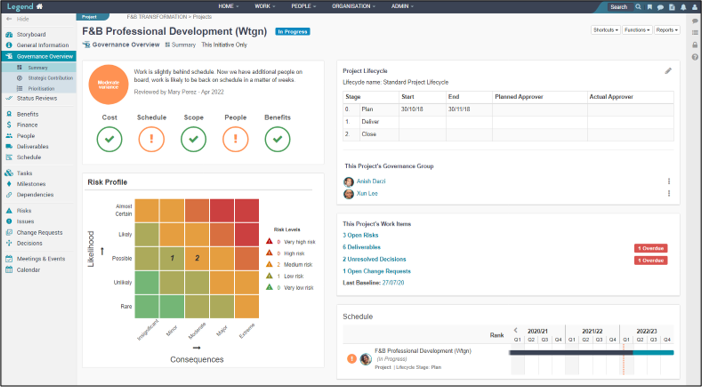Image resolution: width=702 pixels, height=387 pixels.
Task: Click risk matrix cell showing 1
Action: tap(172, 258)
